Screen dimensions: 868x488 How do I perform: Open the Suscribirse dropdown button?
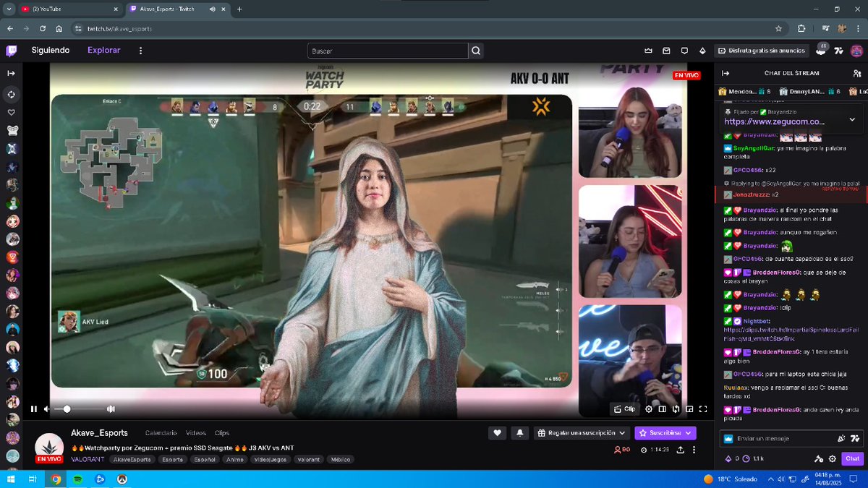click(665, 432)
